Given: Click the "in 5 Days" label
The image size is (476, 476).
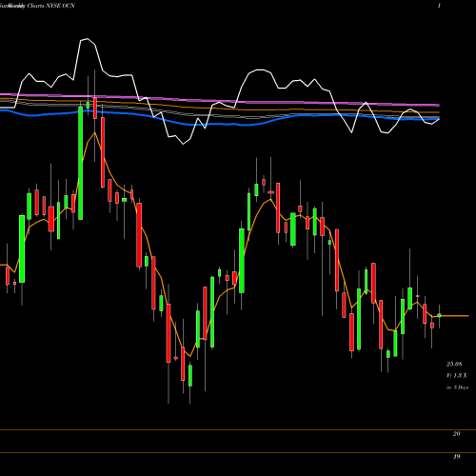Looking at the screenshot, I should [x=457, y=387].
